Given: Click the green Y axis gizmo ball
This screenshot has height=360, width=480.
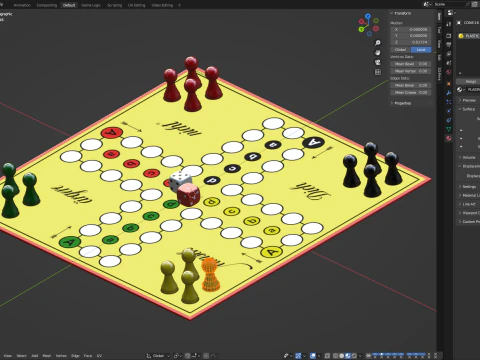Looking at the screenshot, I should point(361,29).
